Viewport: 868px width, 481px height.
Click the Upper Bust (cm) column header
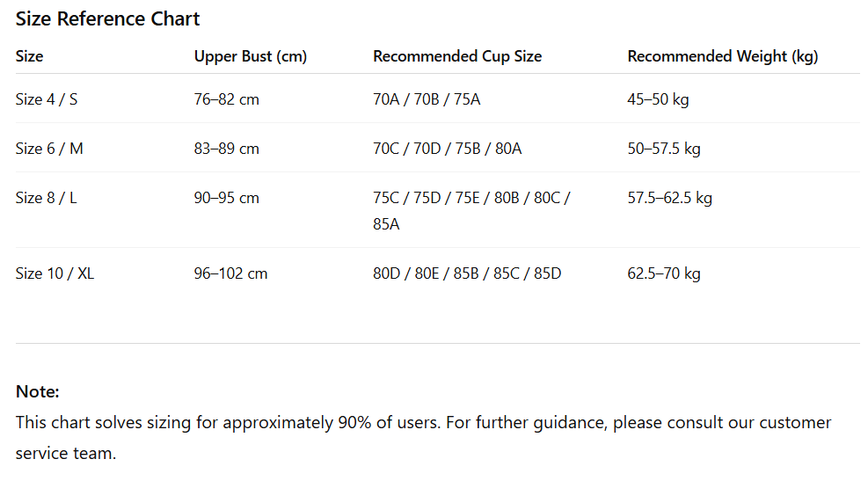250,56
